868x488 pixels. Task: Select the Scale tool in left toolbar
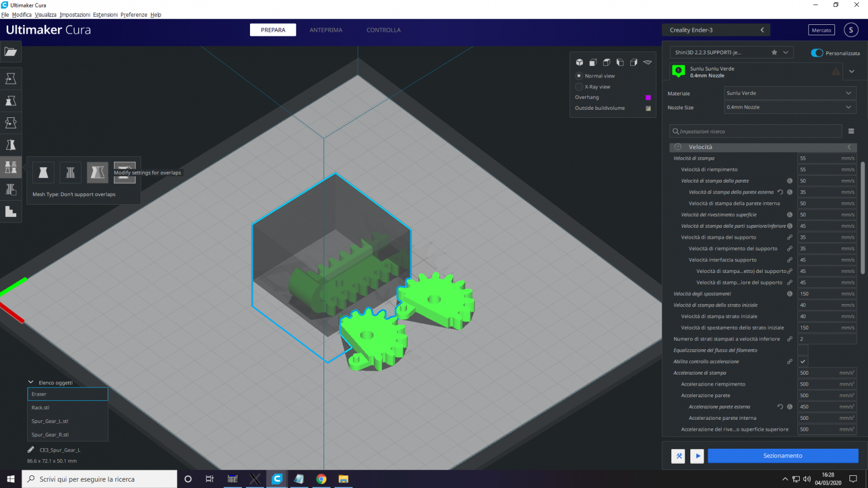click(10, 101)
